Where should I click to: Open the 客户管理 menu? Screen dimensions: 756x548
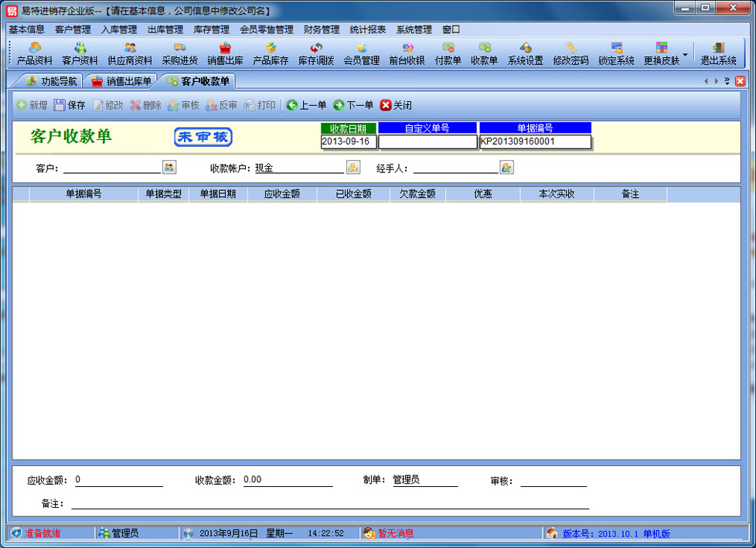coord(73,29)
